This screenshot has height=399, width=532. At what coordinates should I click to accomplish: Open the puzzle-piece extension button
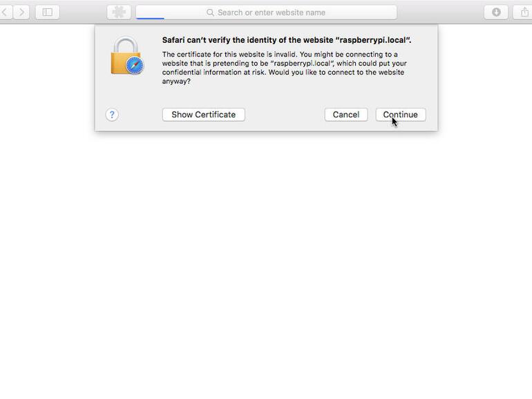point(119,12)
